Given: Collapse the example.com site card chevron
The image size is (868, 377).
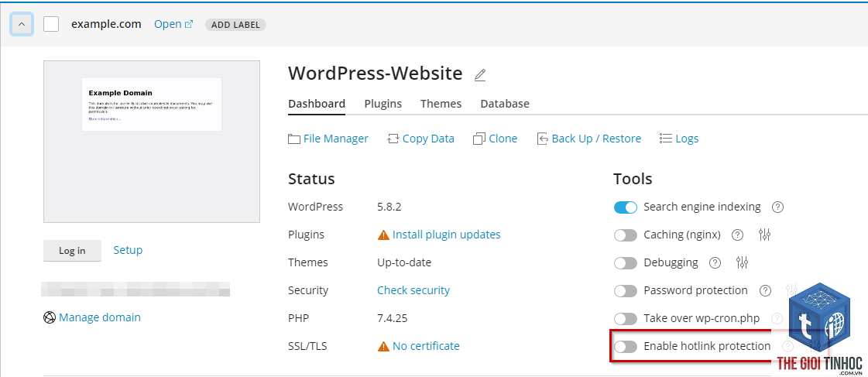Looking at the screenshot, I should tap(22, 24).
